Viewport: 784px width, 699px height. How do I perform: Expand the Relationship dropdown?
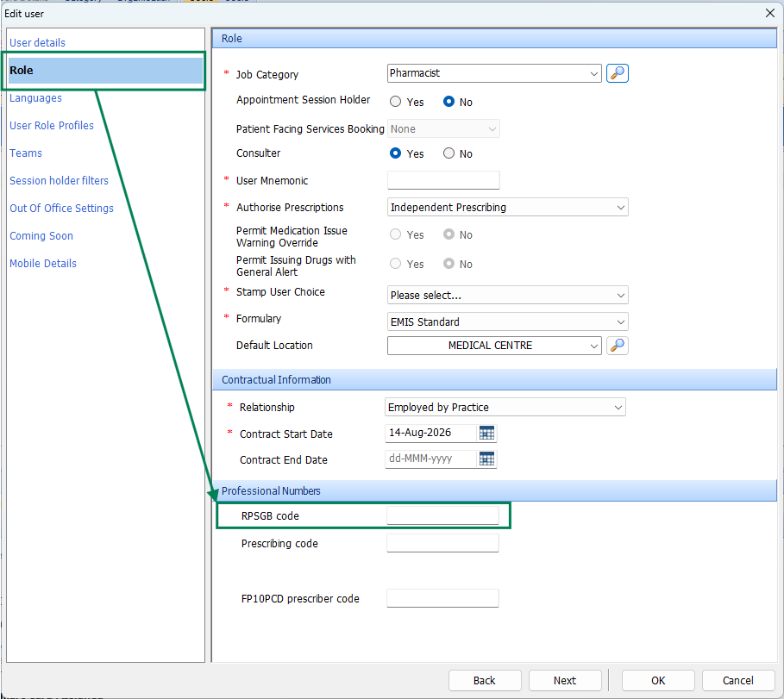coord(505,407)
